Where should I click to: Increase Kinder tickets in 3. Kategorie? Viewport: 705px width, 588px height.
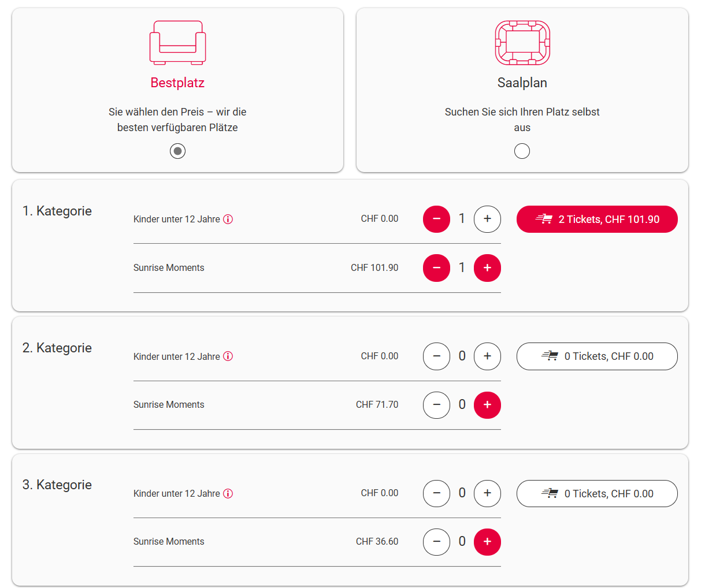click(487, 493)
